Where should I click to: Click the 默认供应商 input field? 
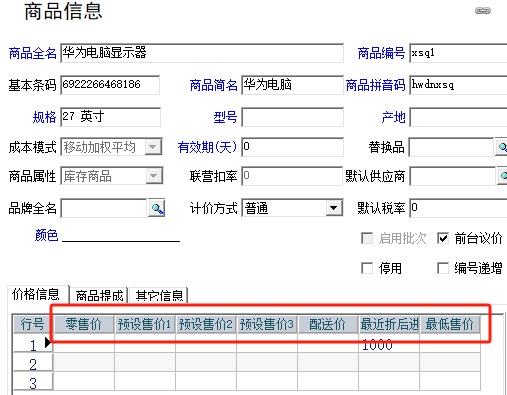pyautogui.click(x=452, y=176)
